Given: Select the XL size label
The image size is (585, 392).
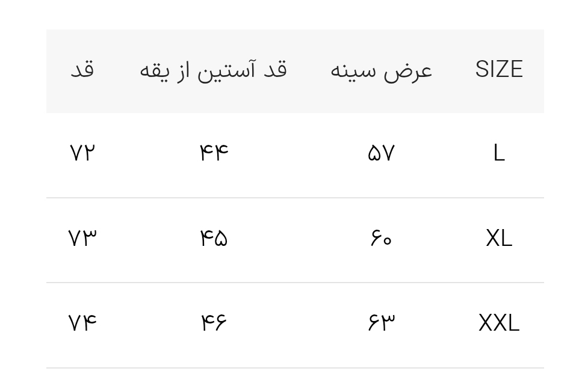Looking at the screenshot, I should 498,239.
